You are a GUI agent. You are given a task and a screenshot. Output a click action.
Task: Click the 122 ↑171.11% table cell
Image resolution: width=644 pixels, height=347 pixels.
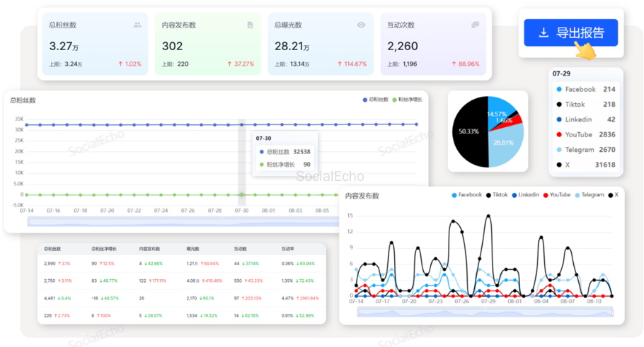[x=152, y=281]
